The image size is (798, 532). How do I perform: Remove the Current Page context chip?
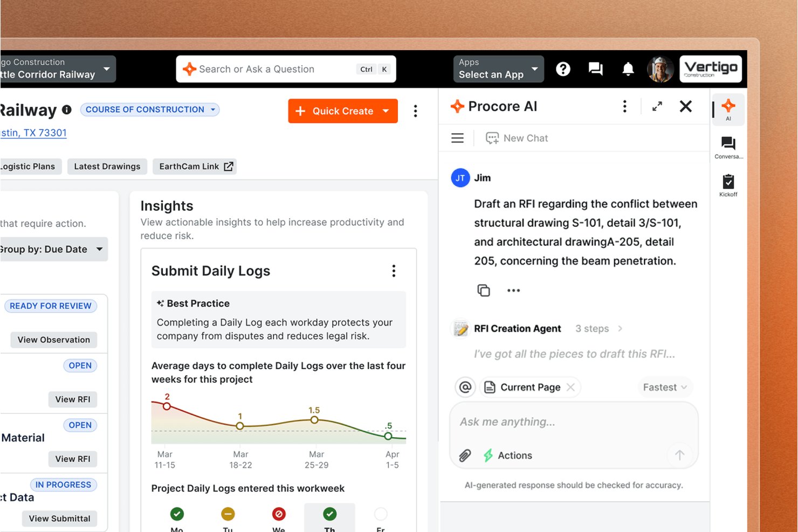pos(571,387)
